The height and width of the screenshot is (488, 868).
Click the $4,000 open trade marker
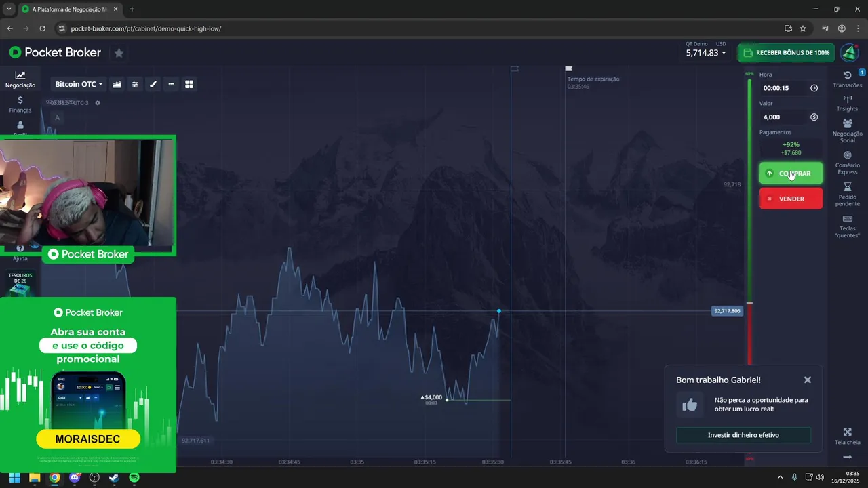point(432,397)
